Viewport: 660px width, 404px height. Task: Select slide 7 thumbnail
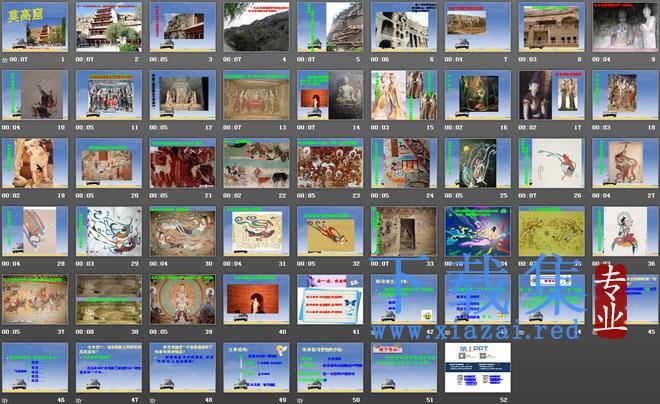point(478,27)
